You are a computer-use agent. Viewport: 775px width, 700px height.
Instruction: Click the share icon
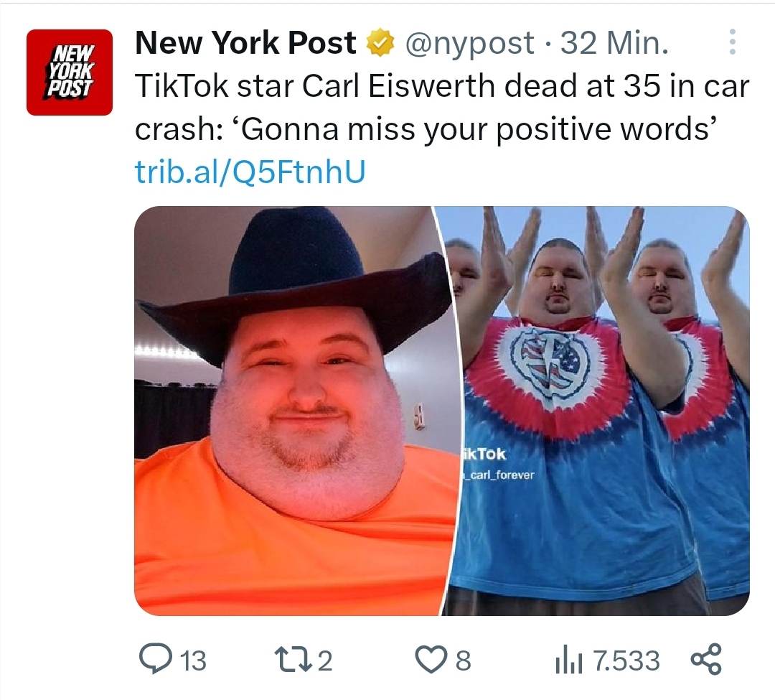point(706,659)
